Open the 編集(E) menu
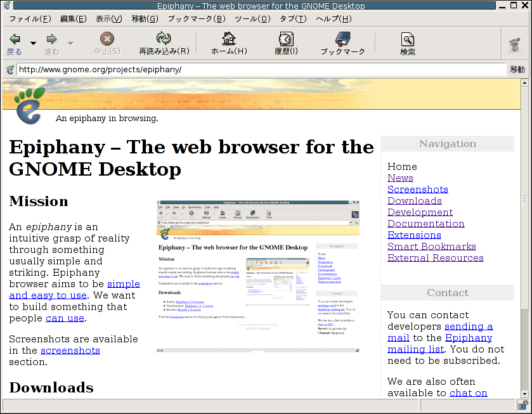This screenshot has width=532, height=414. pyautogui.click(x=74, y=19)
